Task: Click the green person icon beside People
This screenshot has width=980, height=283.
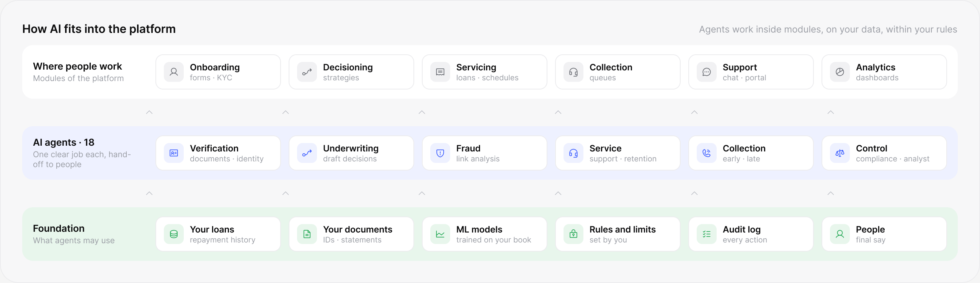Action: 840,234
